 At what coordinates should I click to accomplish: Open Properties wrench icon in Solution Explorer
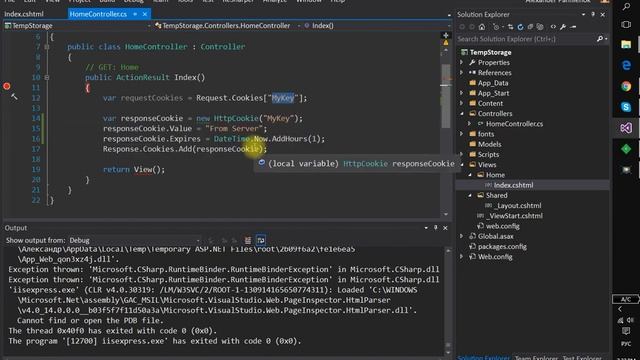click(x=563, y=27)
